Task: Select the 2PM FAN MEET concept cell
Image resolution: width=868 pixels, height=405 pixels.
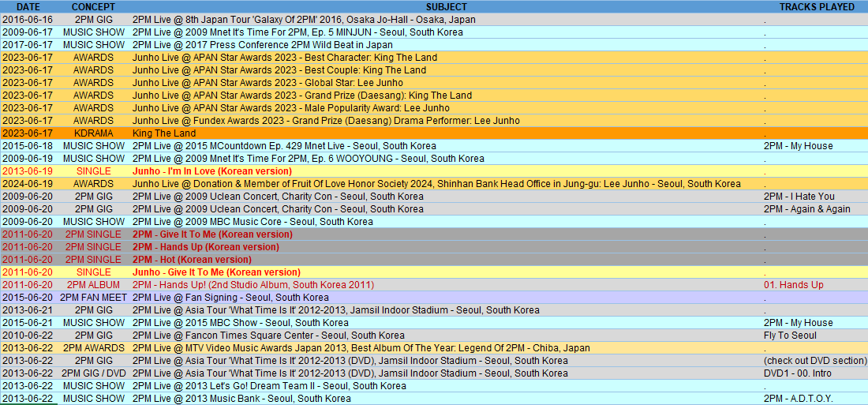Action: (94, 298)
